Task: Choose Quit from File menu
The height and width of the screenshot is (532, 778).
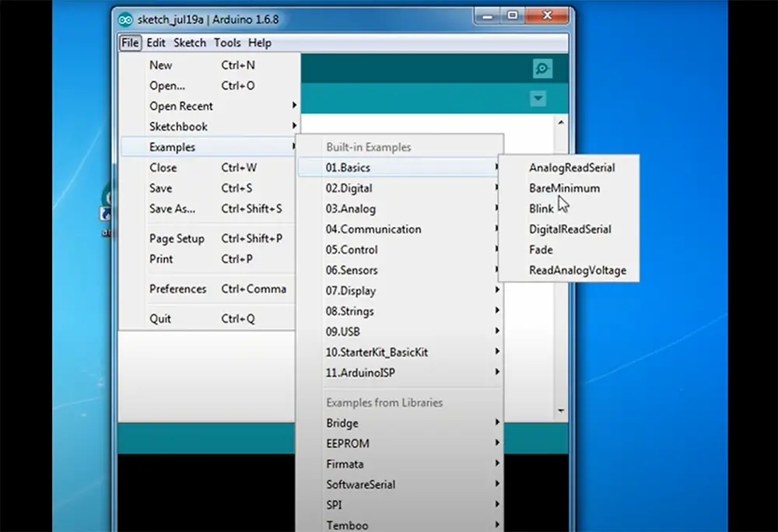Action: pos(209,318)
